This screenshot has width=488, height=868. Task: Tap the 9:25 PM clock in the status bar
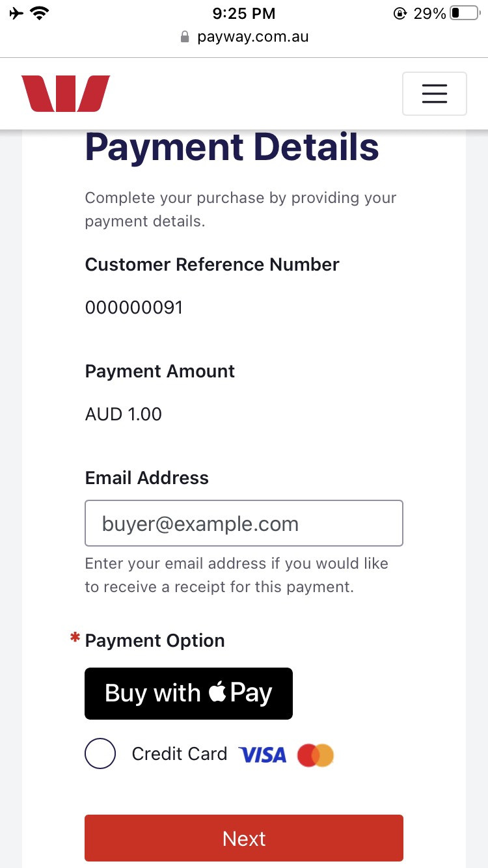[x=244, y=13]
